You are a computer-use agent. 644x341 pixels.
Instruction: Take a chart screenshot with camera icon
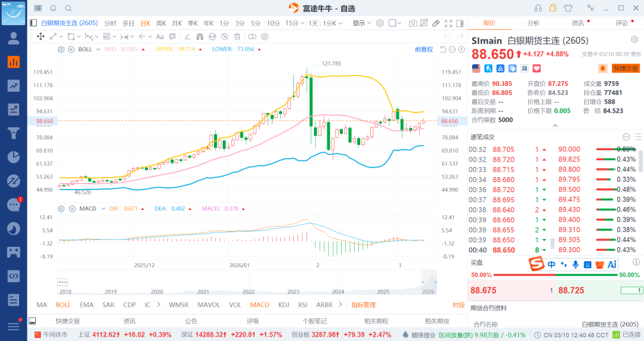pos(413,23)
